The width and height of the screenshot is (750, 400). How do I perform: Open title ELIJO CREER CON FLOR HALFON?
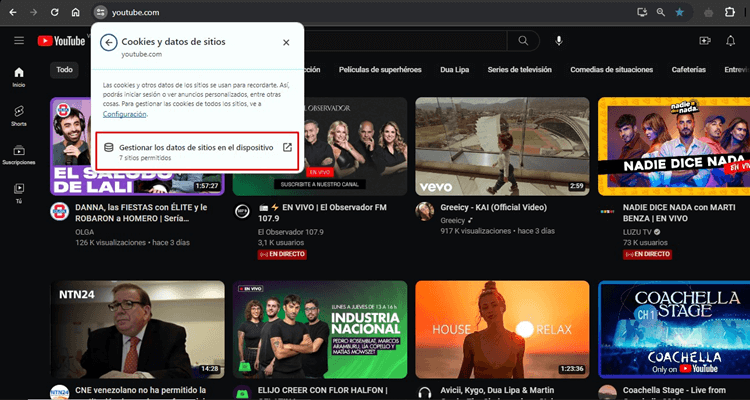click(x=322, y=390)
